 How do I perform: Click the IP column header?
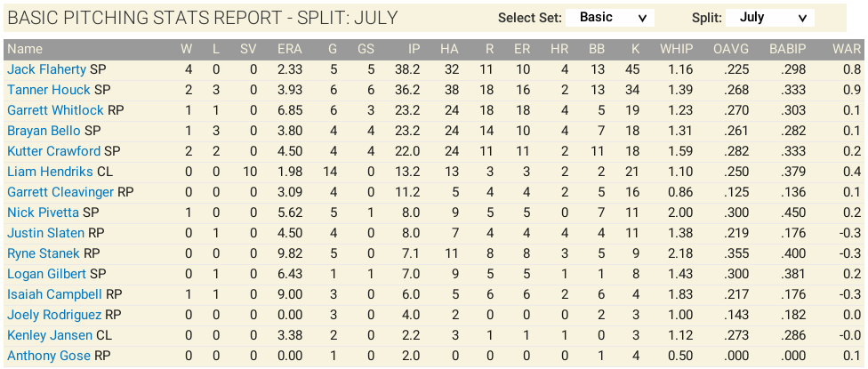(x=414, y=49)
